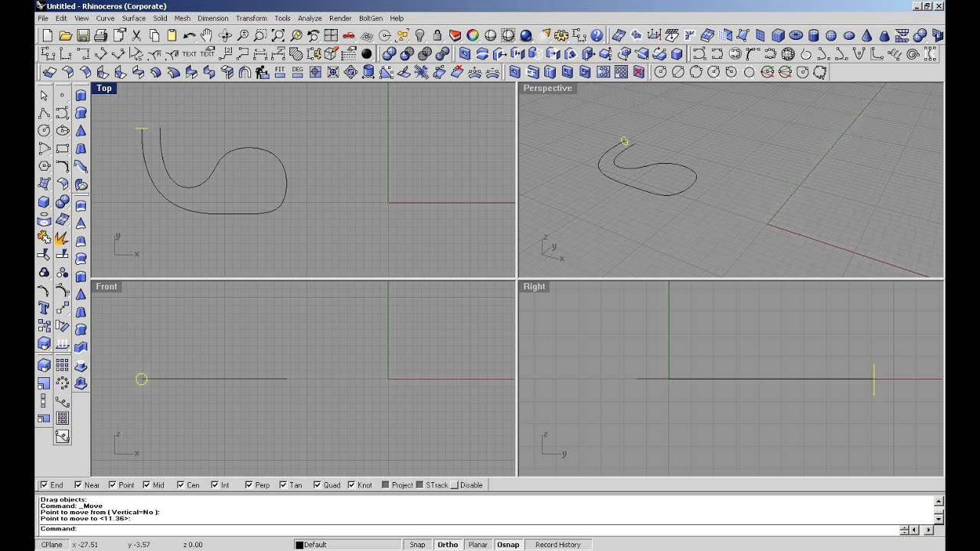Click the Default layer black color swatch
980x551 pixels.
click(300, 545)
